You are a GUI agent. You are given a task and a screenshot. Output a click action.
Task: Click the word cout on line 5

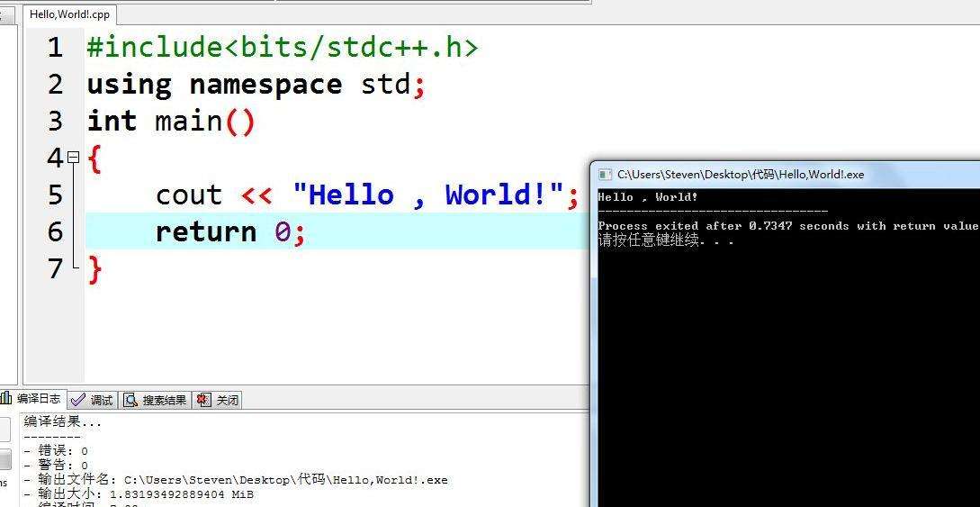click(x=189, y=195)
